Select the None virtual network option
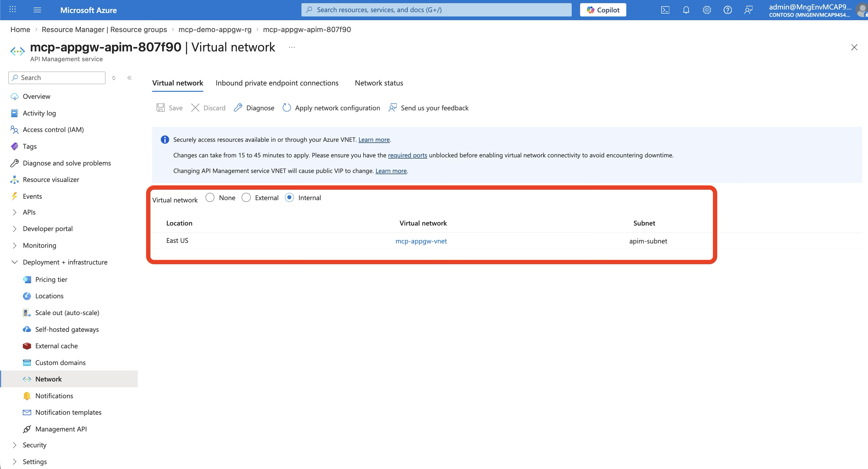The width and height of the screenshot is (868, 469). pyautogui.click(x=210, y=198)
